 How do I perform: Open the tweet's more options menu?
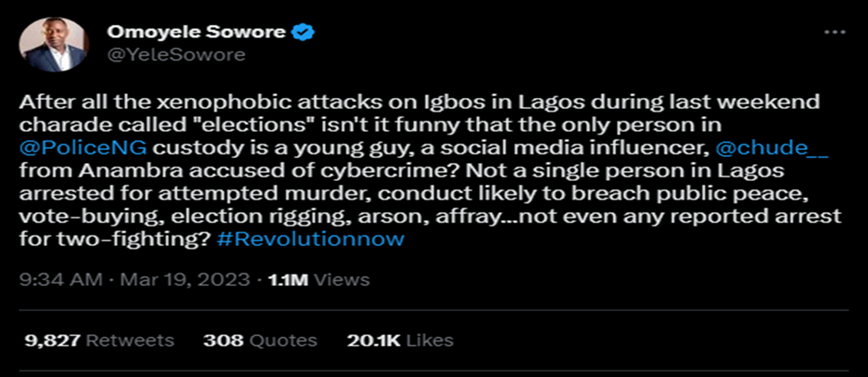pos(833,33)
